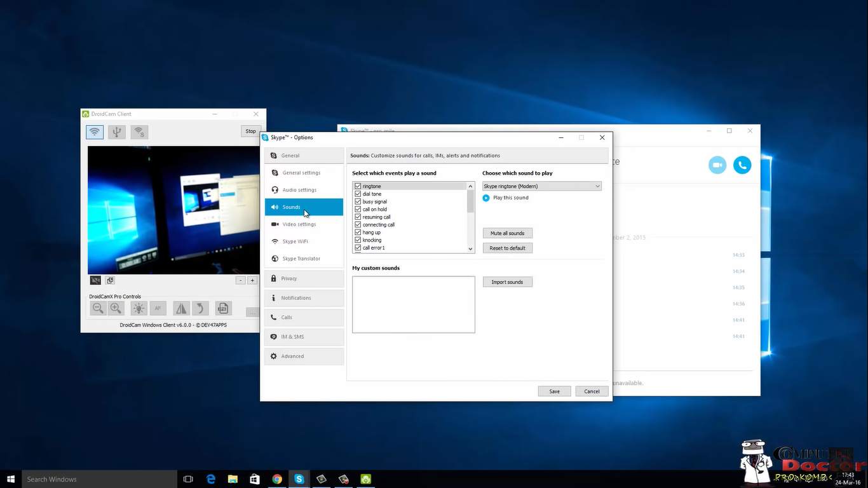The width and height of the screenshot is (868, 488).
Task: Uncheck the call on hold event
Action: 358,209
